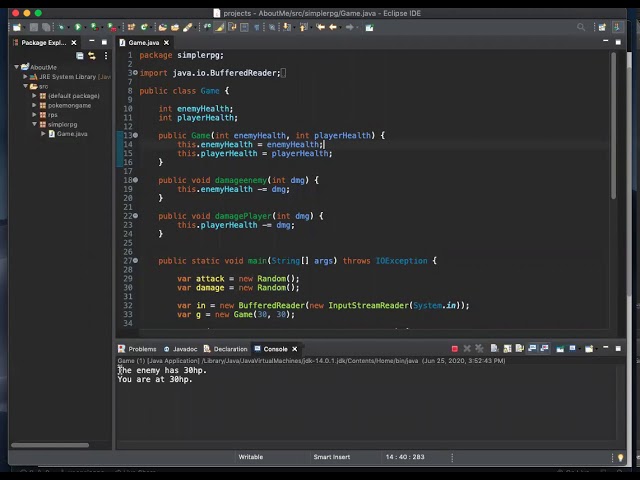Toggle Link with Editor in Package Explorer
Viewport: 640px width, 480px height.
(x=92, y=56)
